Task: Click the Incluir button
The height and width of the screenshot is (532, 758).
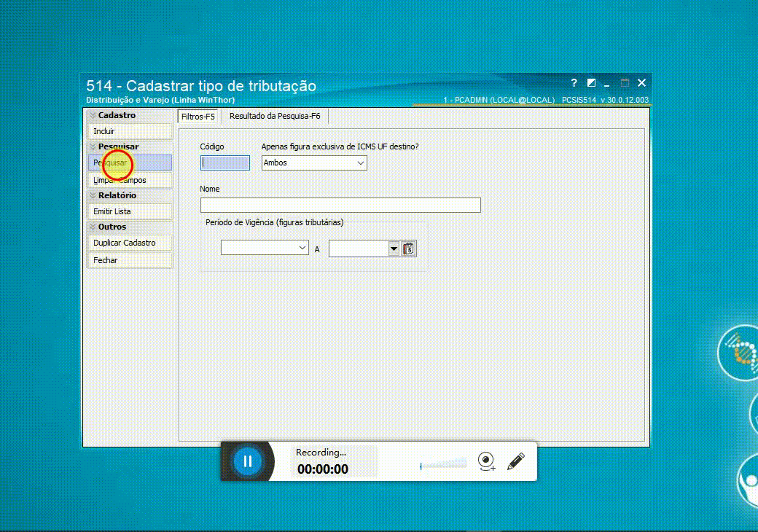Action: tap(130, 131)
